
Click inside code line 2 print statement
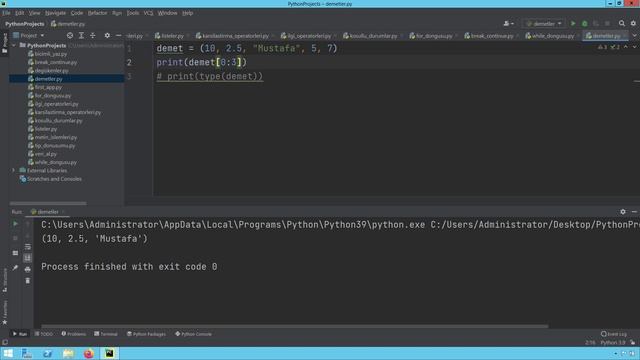pos(202,62)
